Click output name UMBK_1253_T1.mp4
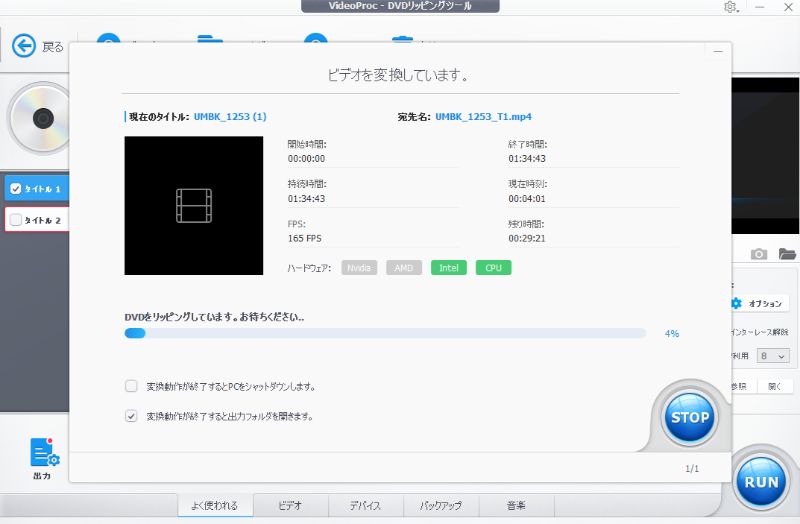Image resolution: width=800 pixels, height=524 pixels. [483, 116]
